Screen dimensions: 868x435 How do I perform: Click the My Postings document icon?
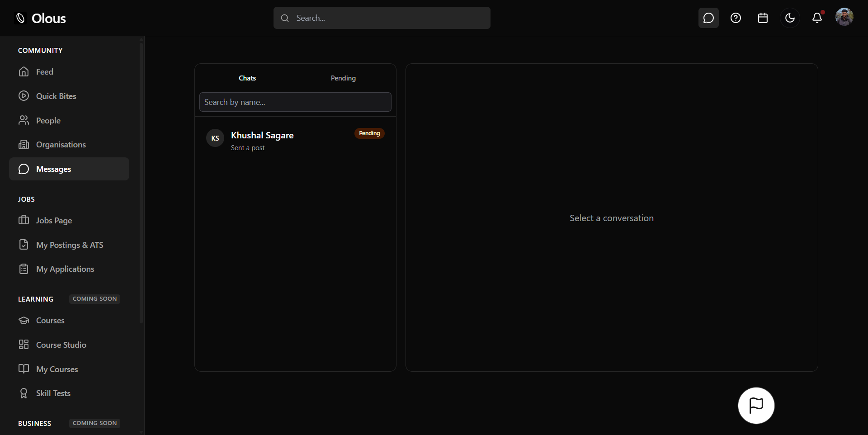coord(24,245)
